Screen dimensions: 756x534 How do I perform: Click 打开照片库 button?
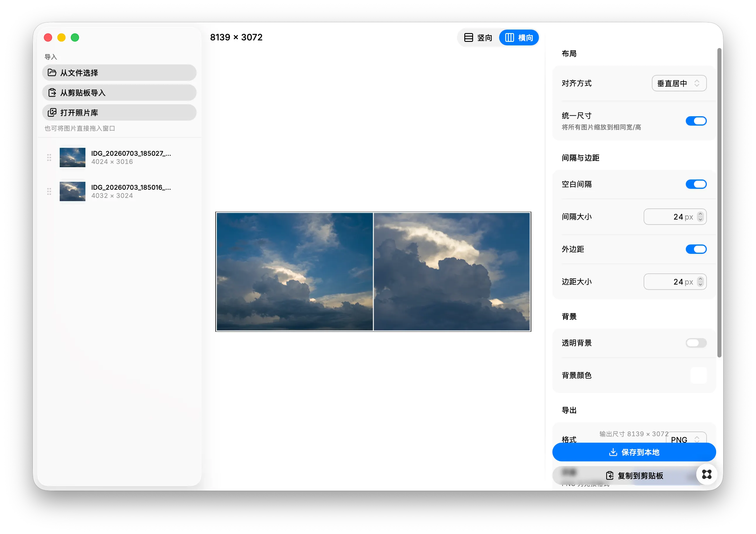click(119, 113)
